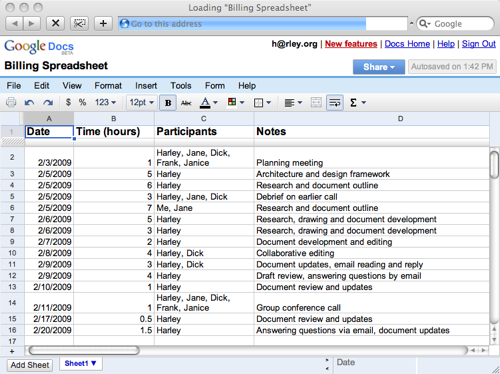Format as currency with dollar icon
This screenshot has height=374, width=500.
point(68,102)
